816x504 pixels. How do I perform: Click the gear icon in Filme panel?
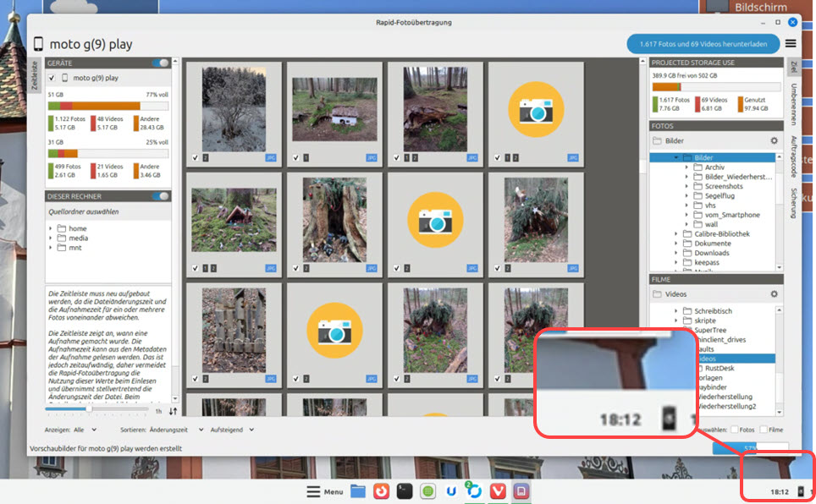pos(773,294)
